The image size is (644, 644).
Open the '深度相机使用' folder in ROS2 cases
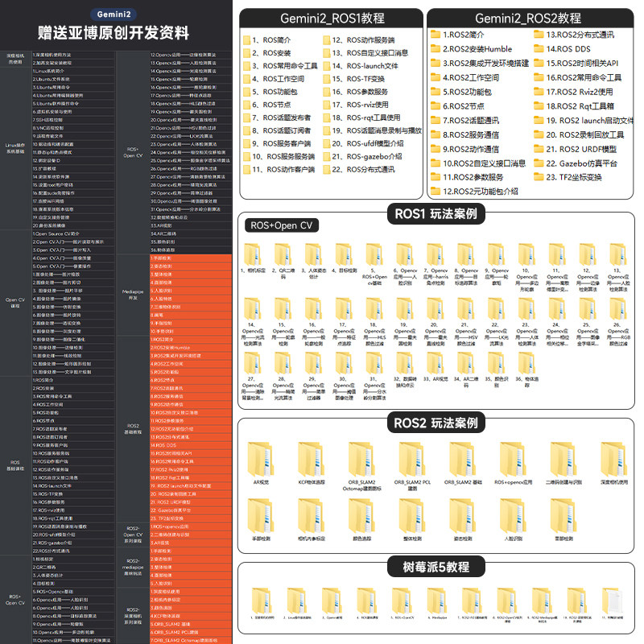pyautogui.click(x=614, y=460)
